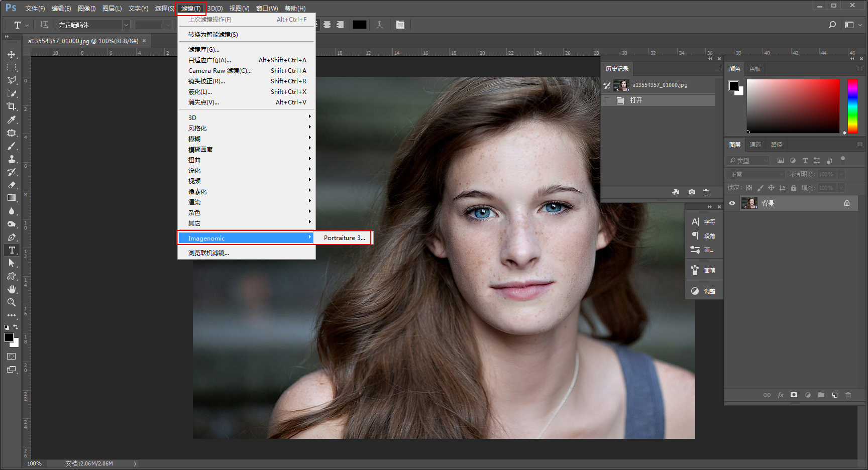Image resolution: width=868 pixels, height=470 pixels.
Task: Expand the 模糊 filter submenu
Action: [x=247, y=139]
